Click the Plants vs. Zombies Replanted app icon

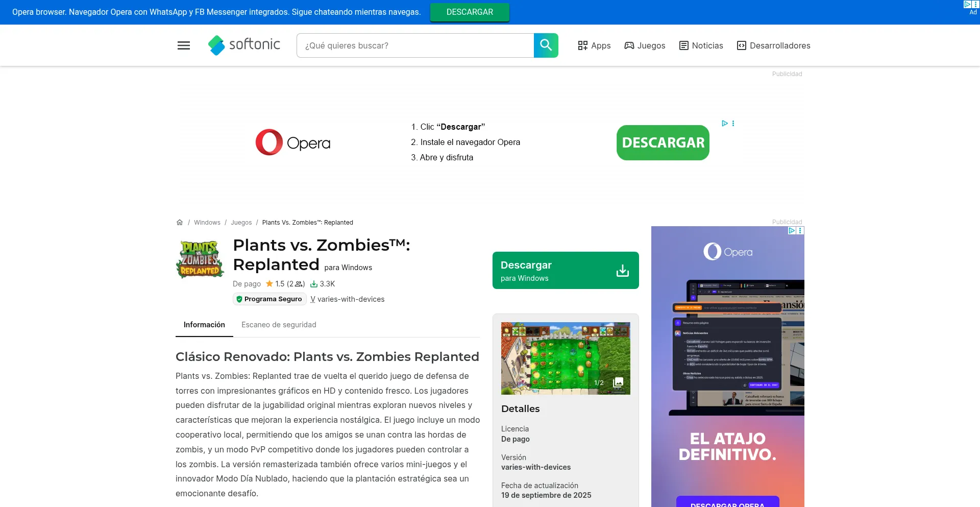pos(200,259)
